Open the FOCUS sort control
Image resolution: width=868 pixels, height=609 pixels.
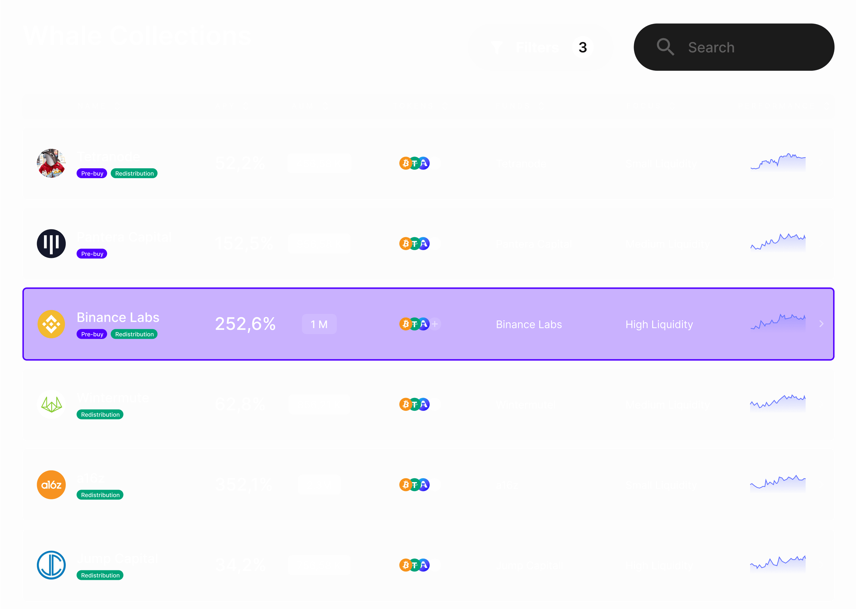[x=673, y=106]
